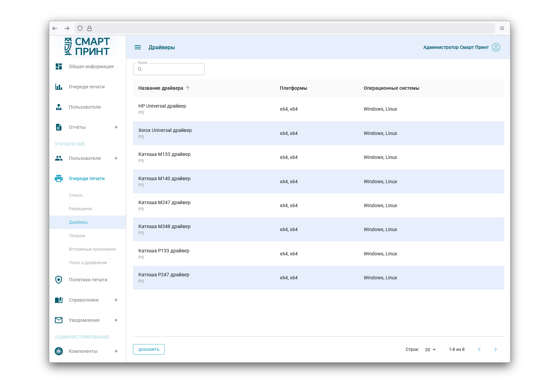Expand the Уведомления submenu arrow

[x=116, y=320]
